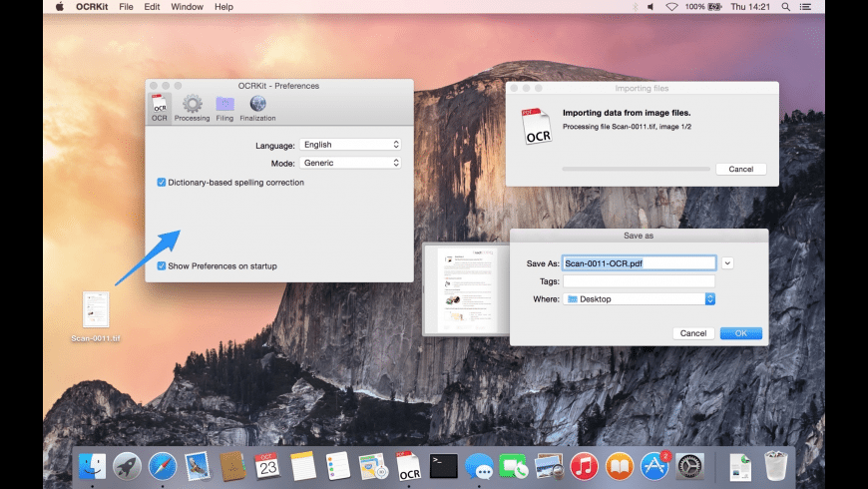
Task: Click the Wi-Fi status icon
Action: pos(671,7)
